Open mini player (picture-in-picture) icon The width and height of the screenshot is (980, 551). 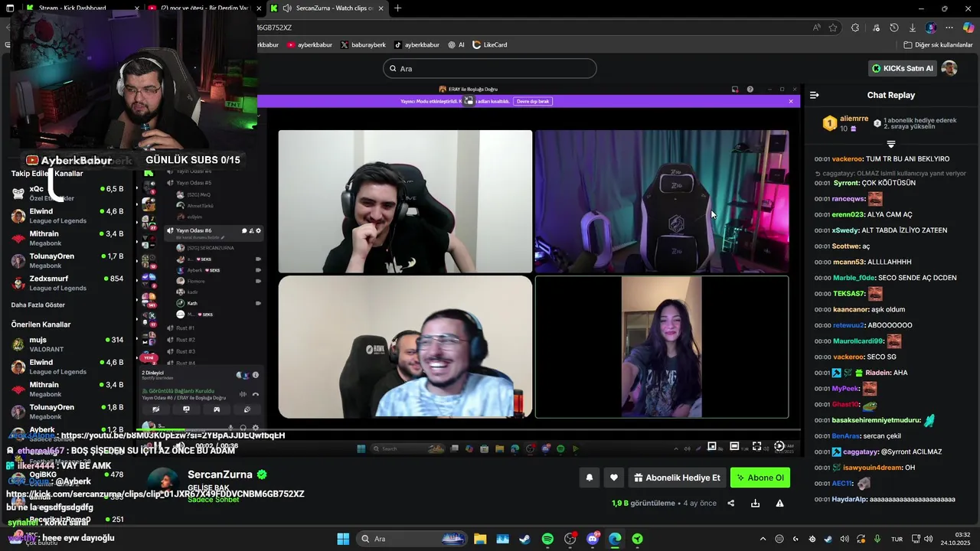(x=712, y=446)
